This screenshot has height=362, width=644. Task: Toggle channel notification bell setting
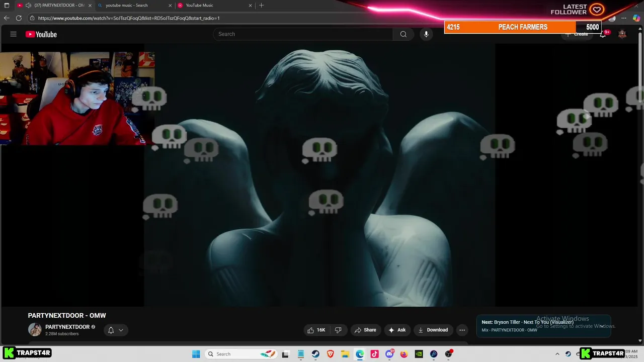point(116,330)
